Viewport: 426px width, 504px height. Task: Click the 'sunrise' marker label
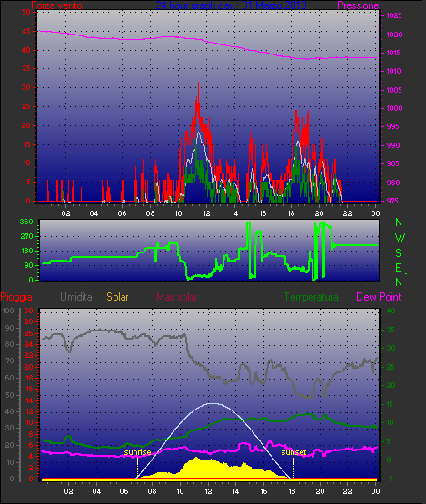(x=137, y=452)
